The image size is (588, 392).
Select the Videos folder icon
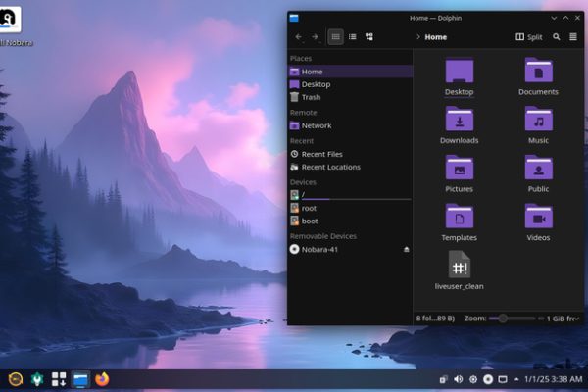(x=538, y=222)
